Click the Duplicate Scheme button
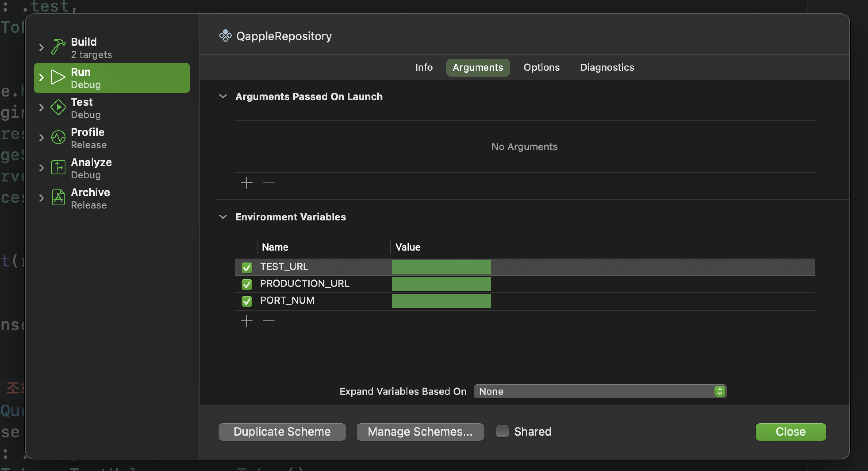This screenshot has height=471, width=868. pyautogui.click(x=282, y=432)
